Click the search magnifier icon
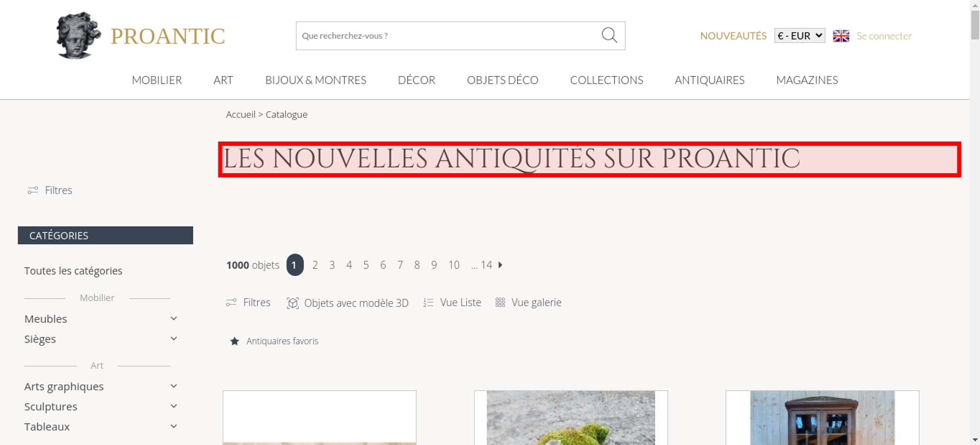980x445 pixels. click(x=609, y=35)
